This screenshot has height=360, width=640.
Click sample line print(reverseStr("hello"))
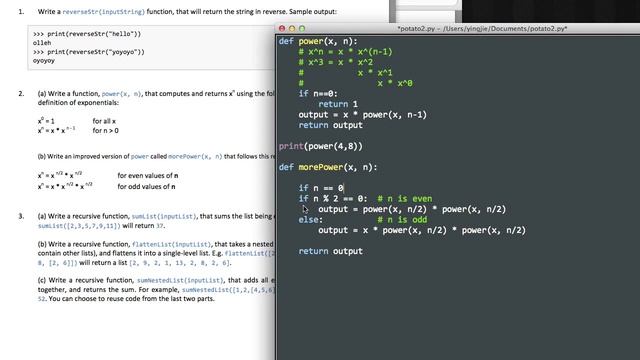coord(87,34)
